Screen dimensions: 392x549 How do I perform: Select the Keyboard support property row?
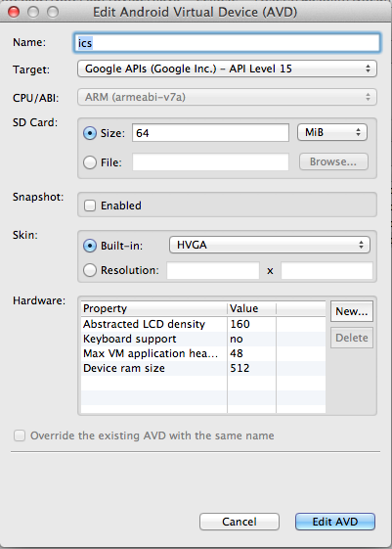coord(202,339)
